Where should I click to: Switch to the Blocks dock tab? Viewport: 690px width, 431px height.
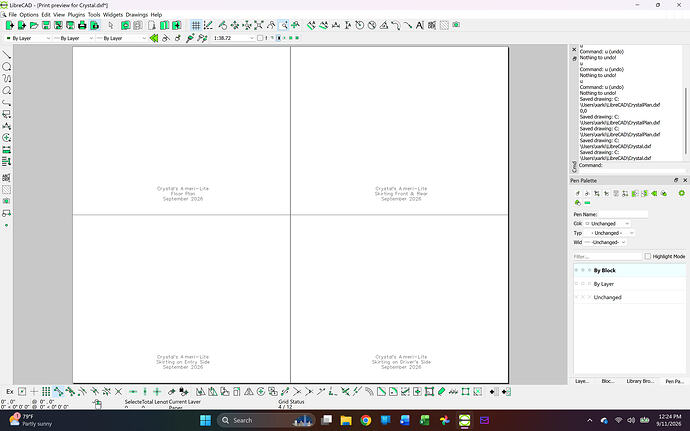point(608,381)
